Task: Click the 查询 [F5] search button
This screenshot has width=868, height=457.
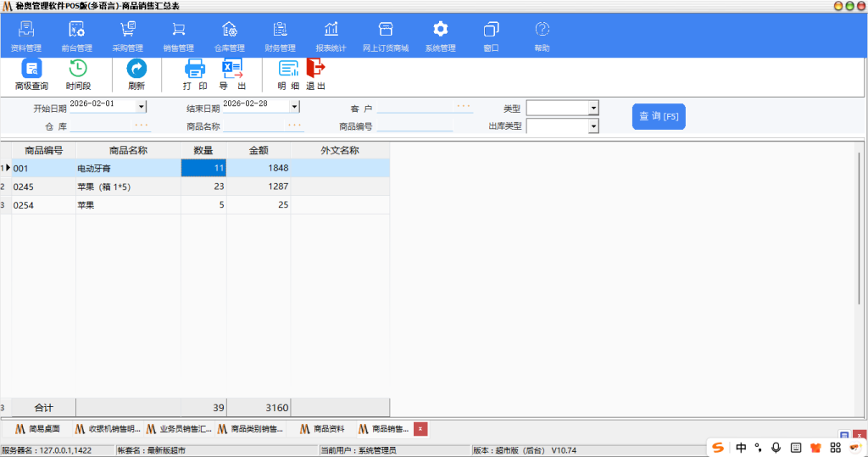Action: click(659, 116)
